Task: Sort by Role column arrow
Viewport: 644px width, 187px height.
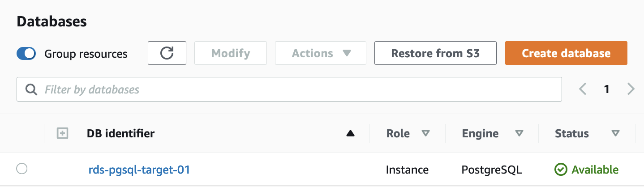Action: pyautogui.click(x=425, y=133)
